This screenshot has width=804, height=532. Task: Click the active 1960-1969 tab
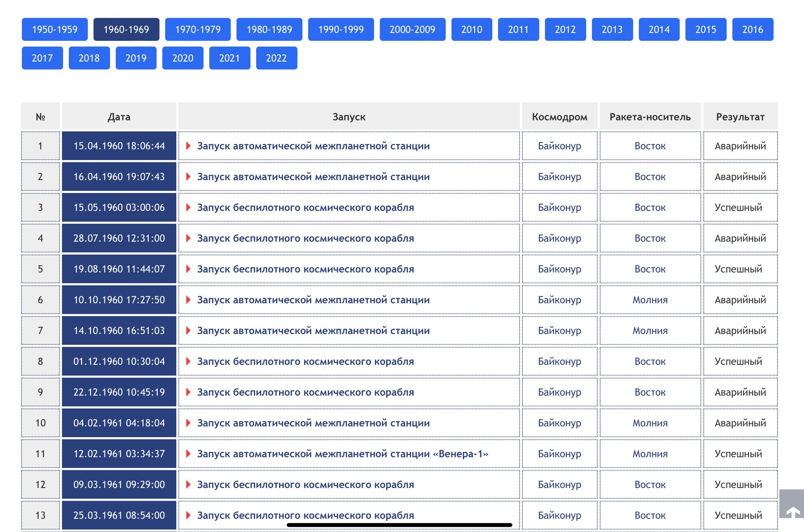(x=126, y=29)
